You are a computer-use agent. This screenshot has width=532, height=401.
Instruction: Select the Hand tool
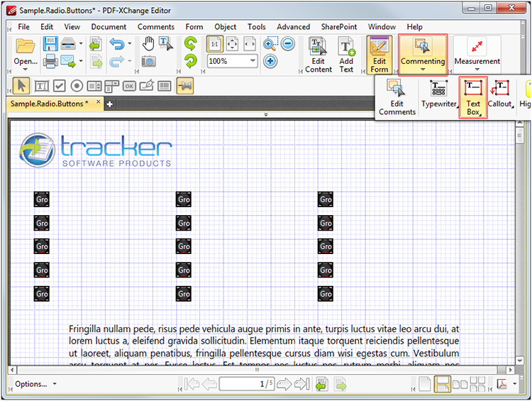pyautogui.click(x=148, y=44)
